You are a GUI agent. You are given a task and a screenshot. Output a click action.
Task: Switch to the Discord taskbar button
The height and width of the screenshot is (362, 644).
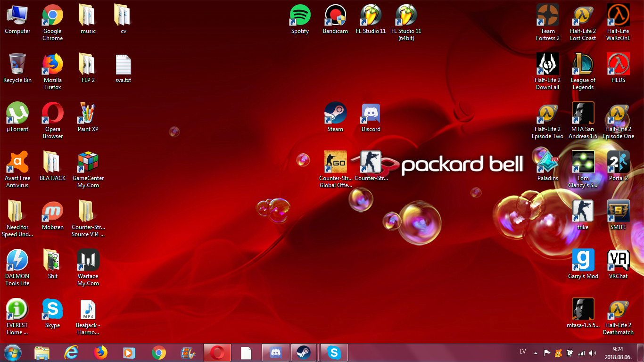pos(276,353)
